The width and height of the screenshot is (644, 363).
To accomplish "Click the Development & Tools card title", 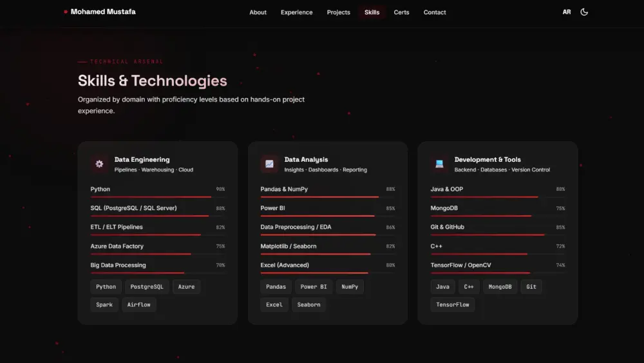I will pos(487,159).
